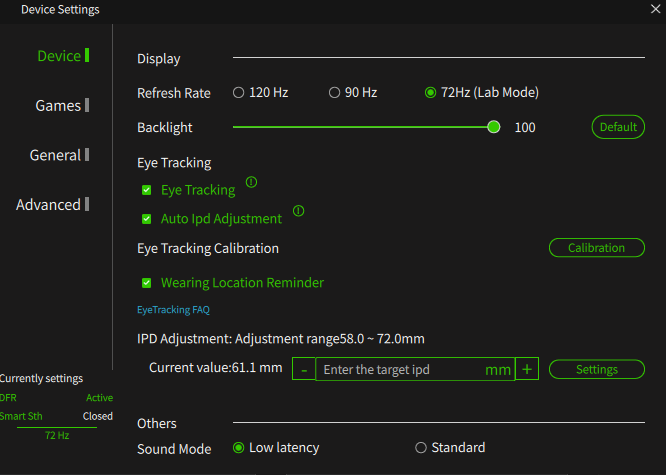Select Low latency sound mode
This screenshot has height=475, width=666.
pos(239,448)
